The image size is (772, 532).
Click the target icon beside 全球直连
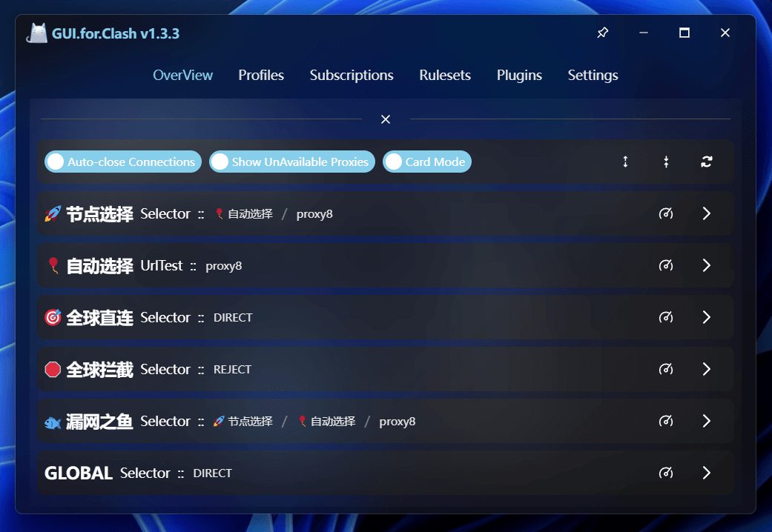(53, 317)
